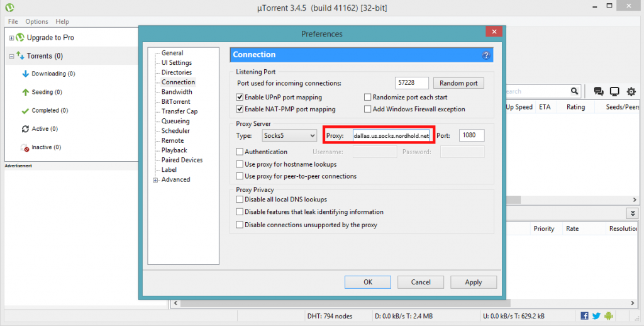Image resolution: width=644 pixels, height=326 pixels.
Task: Open the Help menu
Action: coord(62,21)
